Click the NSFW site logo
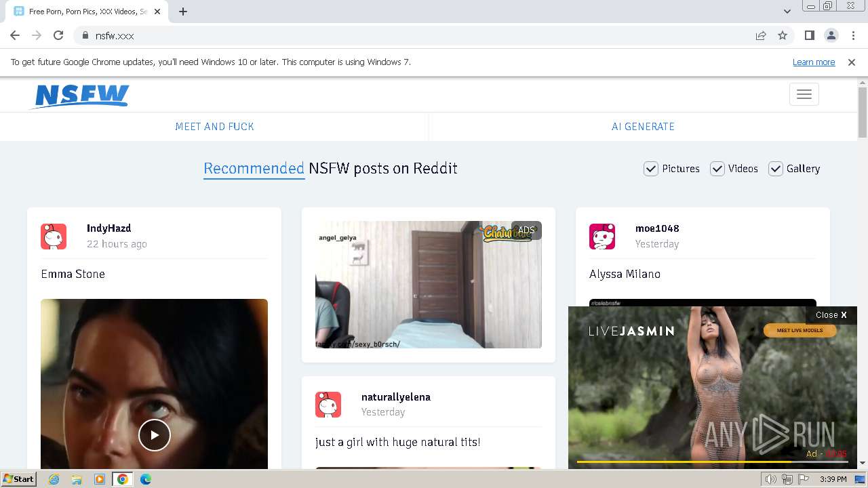The width and height of the screenshot is (868, 488). (x=81, y=96)
